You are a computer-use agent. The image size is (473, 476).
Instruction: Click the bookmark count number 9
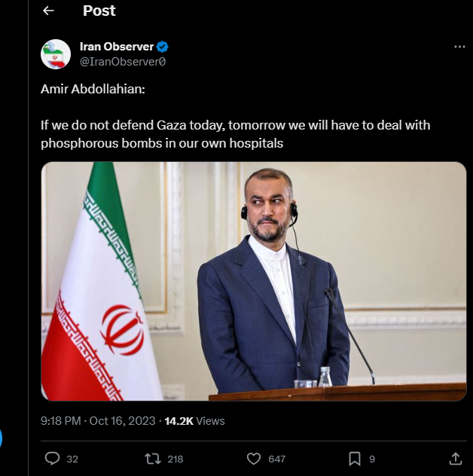click(x=372, y=459)
